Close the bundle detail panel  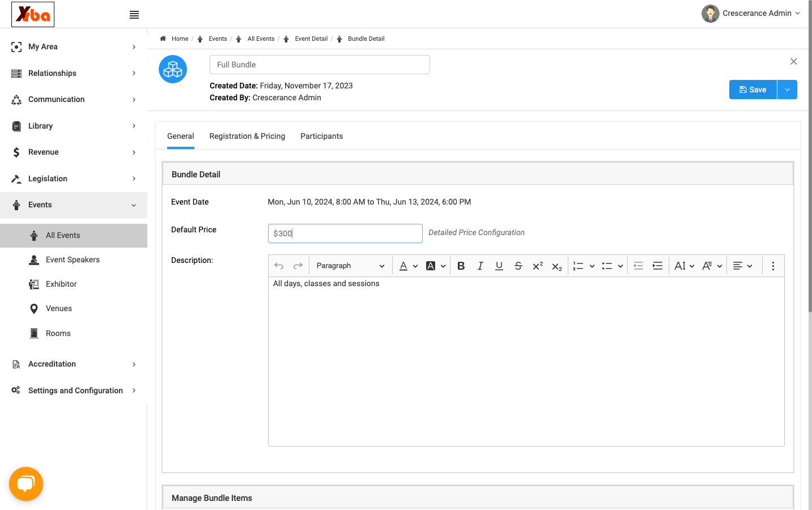tap(794, 61)
